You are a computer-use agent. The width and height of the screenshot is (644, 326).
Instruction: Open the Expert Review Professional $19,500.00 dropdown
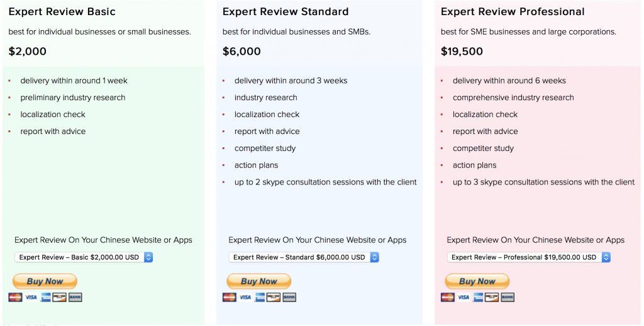(528, 257)
